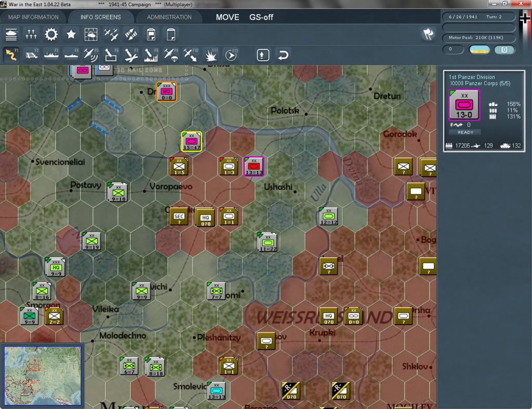Image resolution: width=532 pixels, height=409 pixels.
Task: Open game preferences gear icon
Action: click(x=51, y=34)
